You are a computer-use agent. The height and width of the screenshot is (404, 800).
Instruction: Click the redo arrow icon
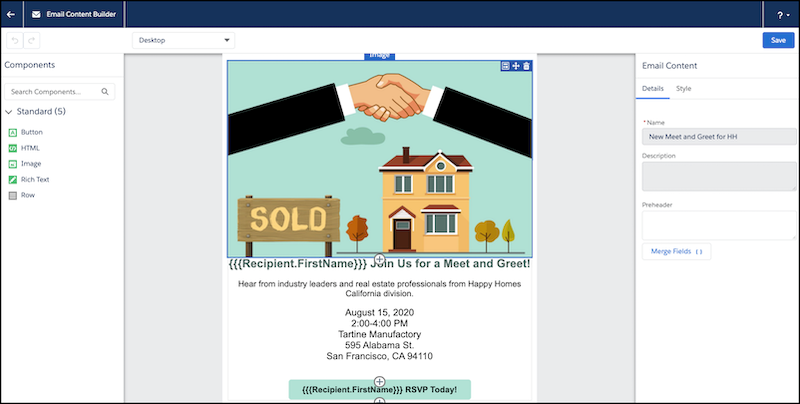32,40
